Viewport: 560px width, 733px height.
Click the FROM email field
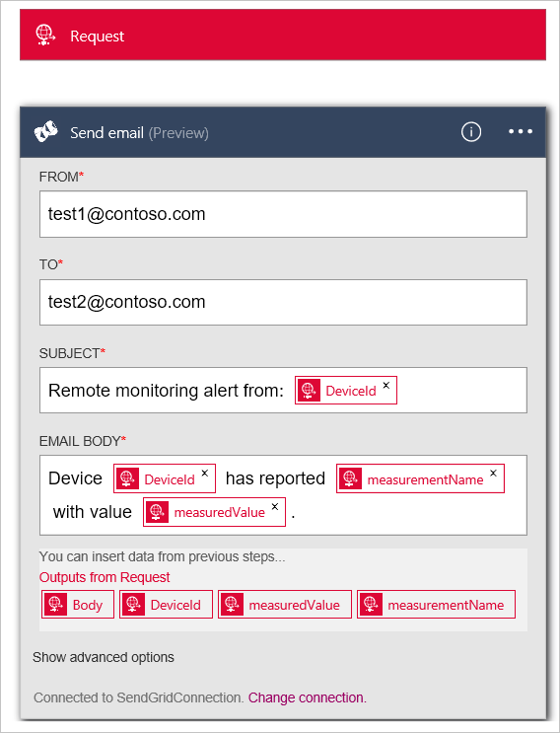pos(283,214)
